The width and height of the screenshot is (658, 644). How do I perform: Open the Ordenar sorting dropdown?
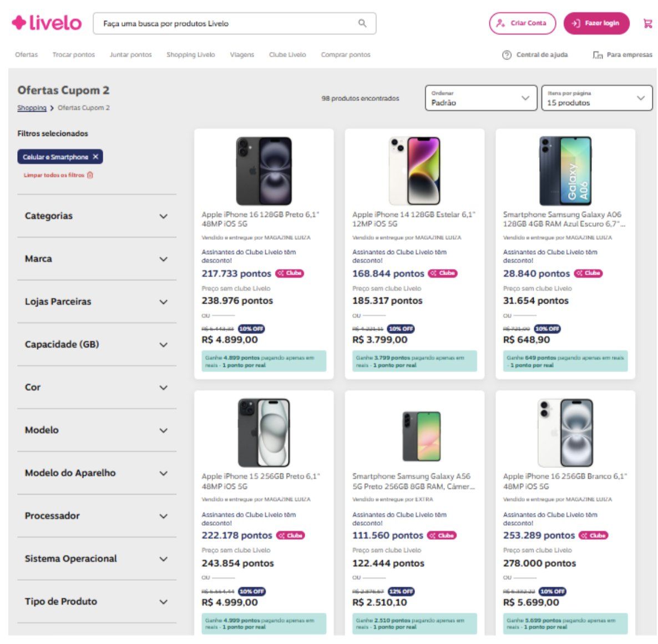tap(481, 98)
